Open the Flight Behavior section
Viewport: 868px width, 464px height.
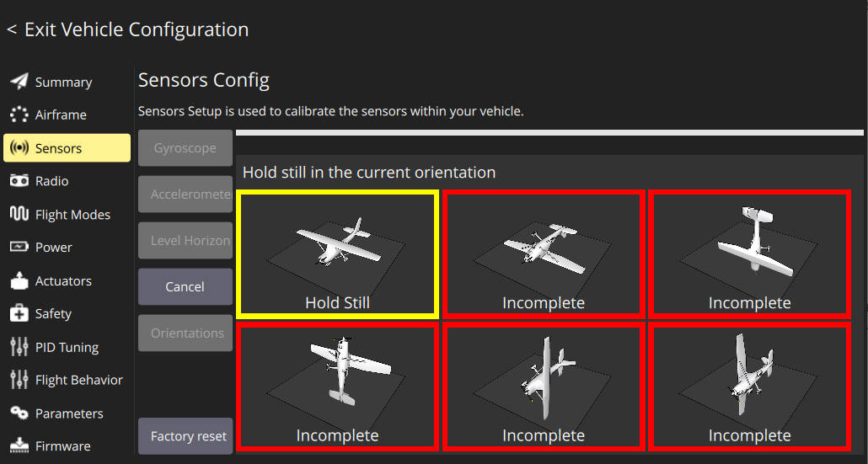78,380
